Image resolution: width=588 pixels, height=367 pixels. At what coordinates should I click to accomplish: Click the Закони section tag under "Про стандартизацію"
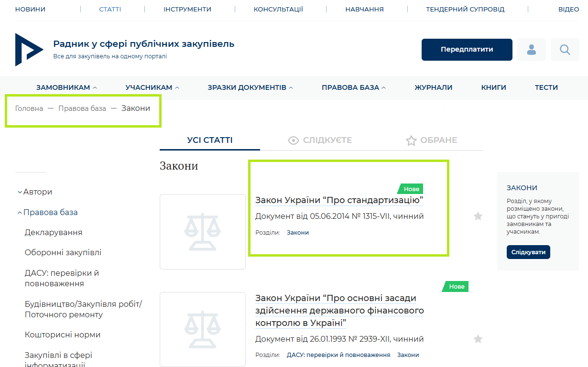[x=298, y=233]
